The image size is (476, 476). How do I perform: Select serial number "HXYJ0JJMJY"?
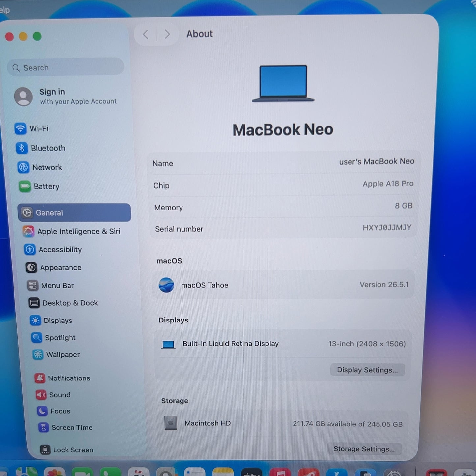coord(387,227)
